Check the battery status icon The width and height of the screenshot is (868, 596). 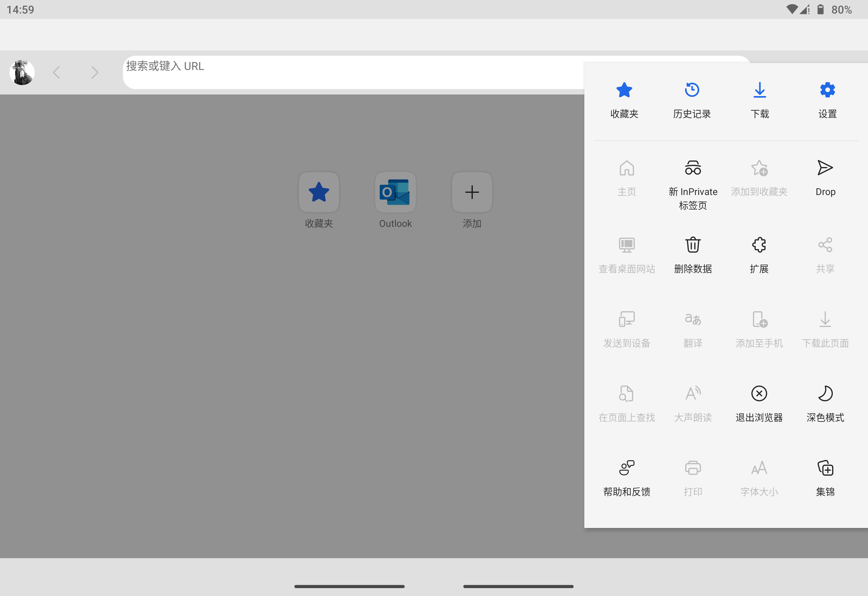(820, 9)
